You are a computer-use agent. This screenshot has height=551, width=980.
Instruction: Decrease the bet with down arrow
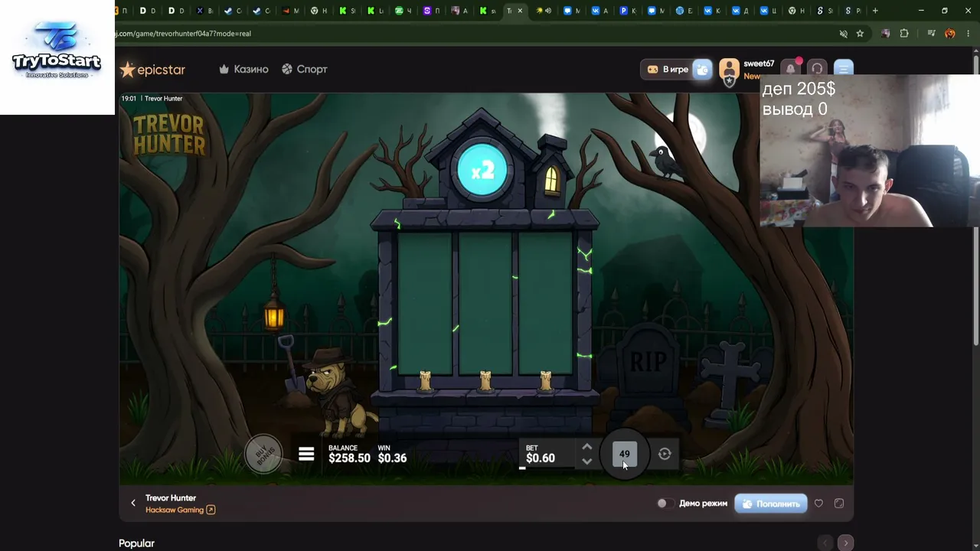point(586,461)
